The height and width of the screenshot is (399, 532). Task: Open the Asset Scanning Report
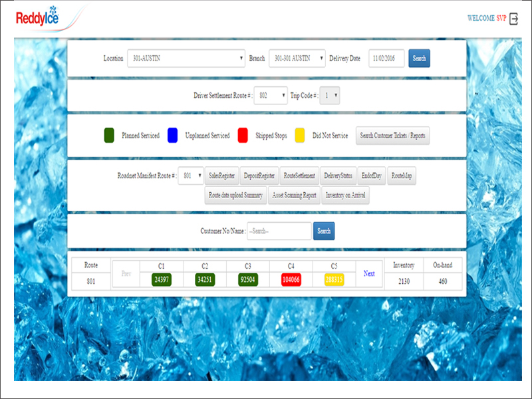295,195
